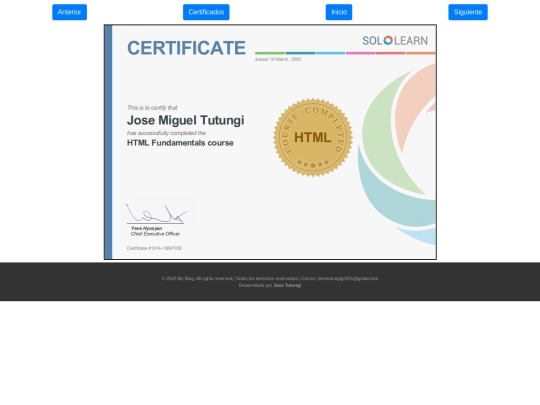The height and width of the screenshot is (405, 540).
Task: Click the certificate number text
Action: pyautogui.click(x=154, y=248)
